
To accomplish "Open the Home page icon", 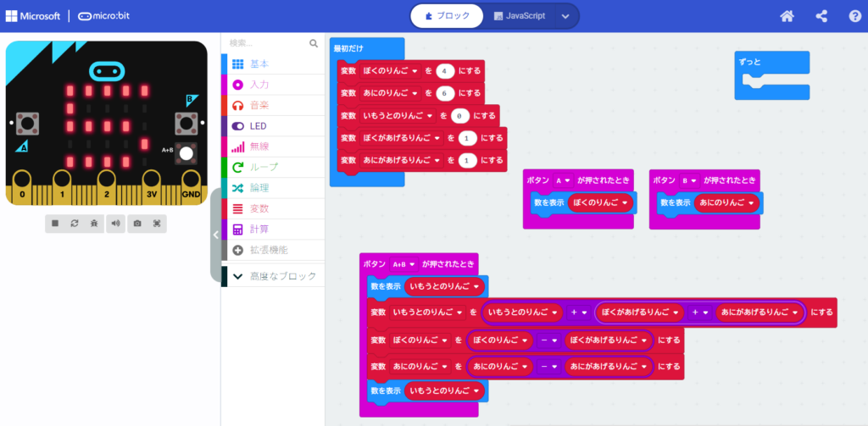I will [787, 16].
